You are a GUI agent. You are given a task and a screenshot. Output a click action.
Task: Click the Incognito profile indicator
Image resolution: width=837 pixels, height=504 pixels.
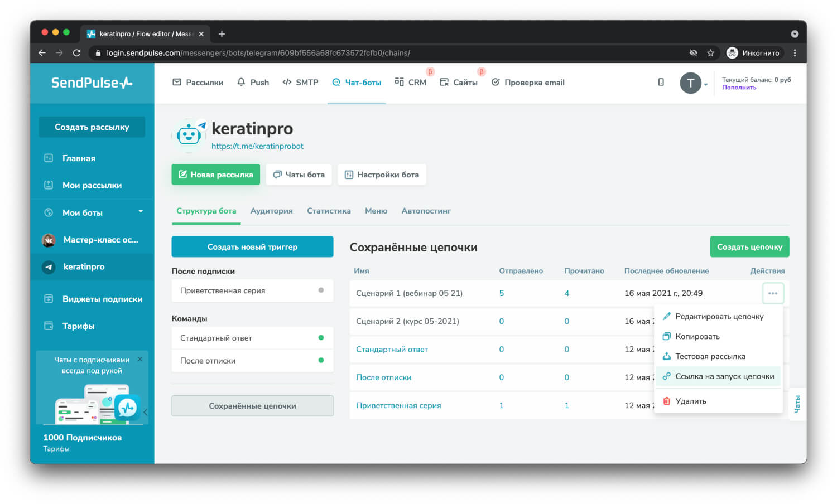pyautogui.click(x=753, y=53)
